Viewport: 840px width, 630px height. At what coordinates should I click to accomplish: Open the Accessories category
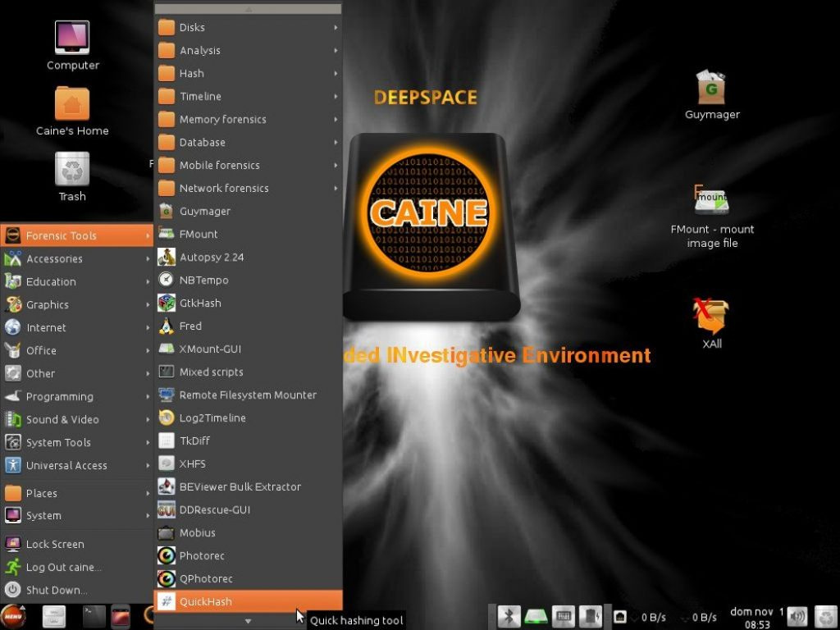click(x=54, y=258)
